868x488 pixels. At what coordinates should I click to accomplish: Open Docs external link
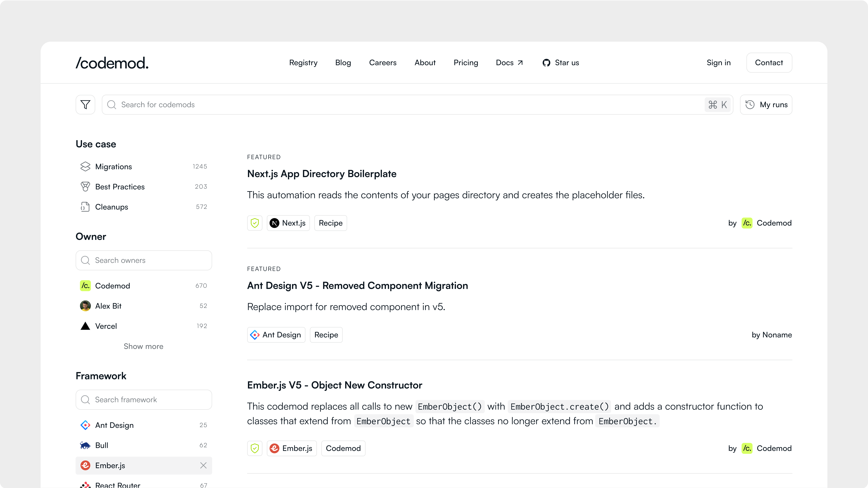coord(509,63)
